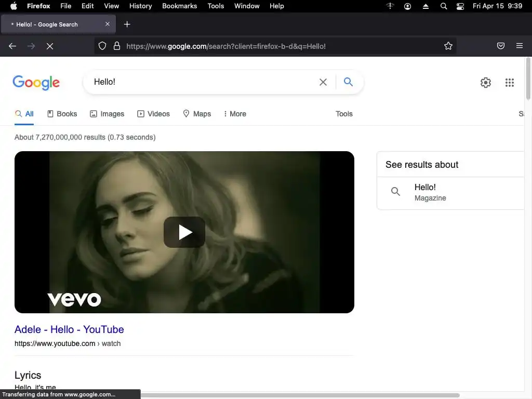The width and height of the screenshot is (532, 399).
Task: Open the View menu
Action: (x=111, y=6)
